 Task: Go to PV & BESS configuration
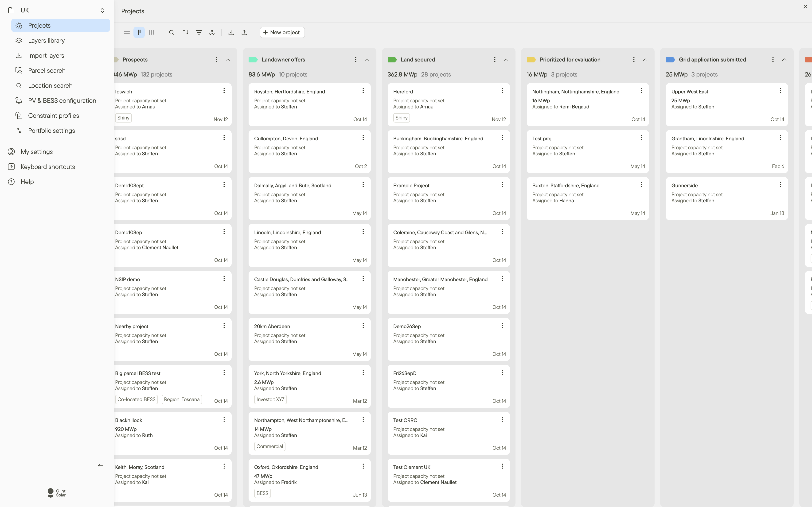[x=62, y=101]
